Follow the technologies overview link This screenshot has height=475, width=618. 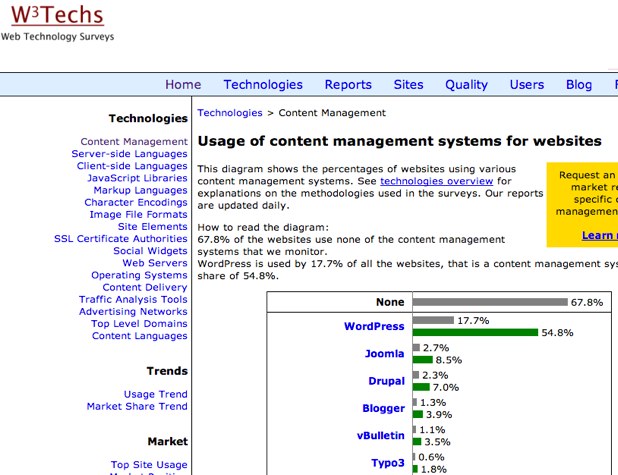(436, 181)
